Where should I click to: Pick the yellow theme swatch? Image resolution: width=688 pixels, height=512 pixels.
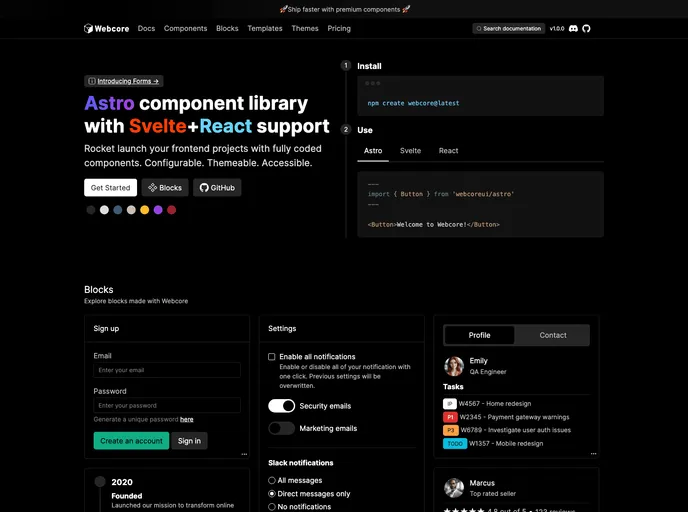(x=144, y=210)
